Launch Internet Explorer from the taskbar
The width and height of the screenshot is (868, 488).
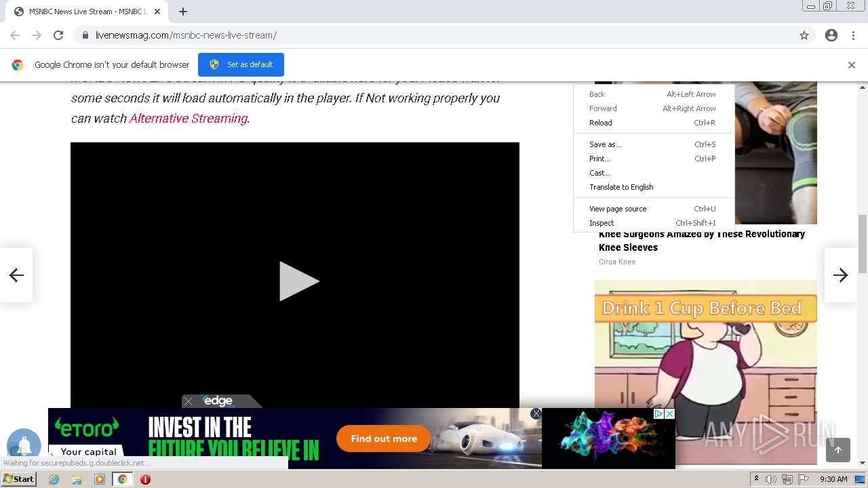point(54,479)
